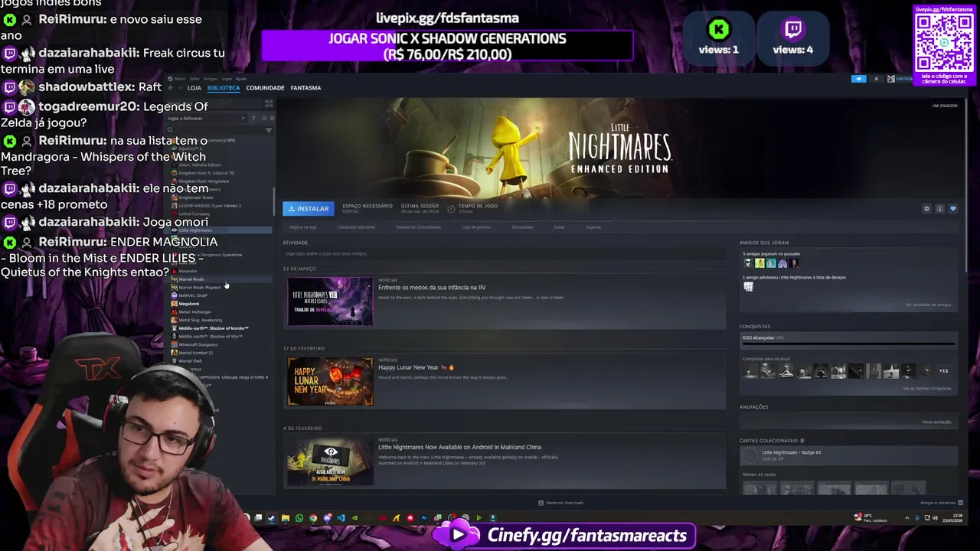
Task: Open the Enfrente os medos news headline
Action: (x=432, y=288)
